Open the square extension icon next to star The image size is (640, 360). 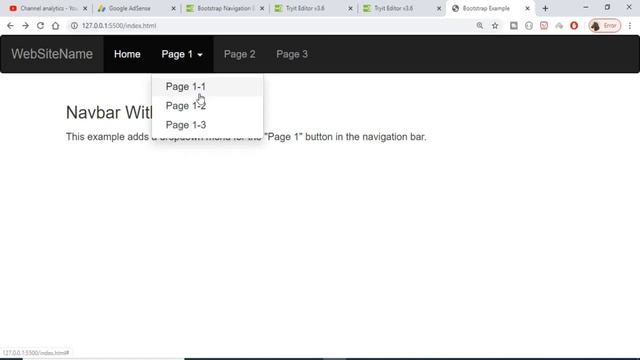pos(513,26)
